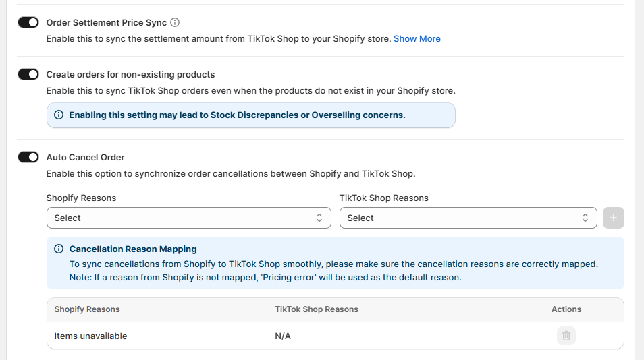Click info icon beside Order Settlement Price Sync
This screenshot has width=644, height=360.
[x=175, y=22]
